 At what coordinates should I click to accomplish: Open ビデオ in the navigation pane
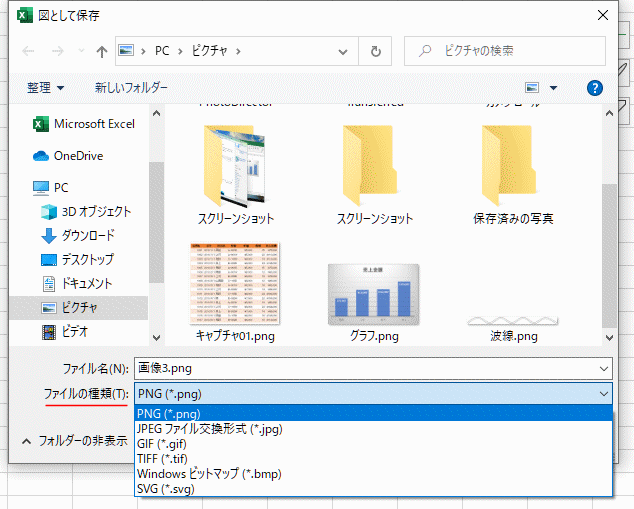(x=65, y=332)
